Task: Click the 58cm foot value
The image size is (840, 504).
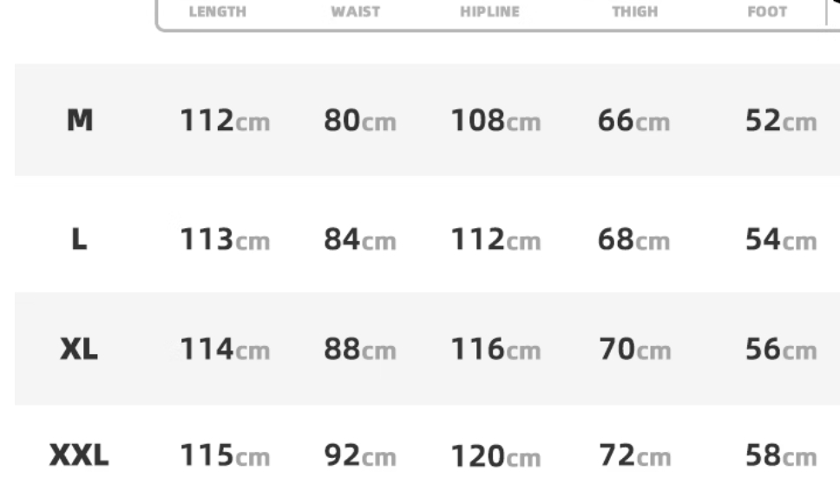Action: pyautogui.click(x=781, y=455)
